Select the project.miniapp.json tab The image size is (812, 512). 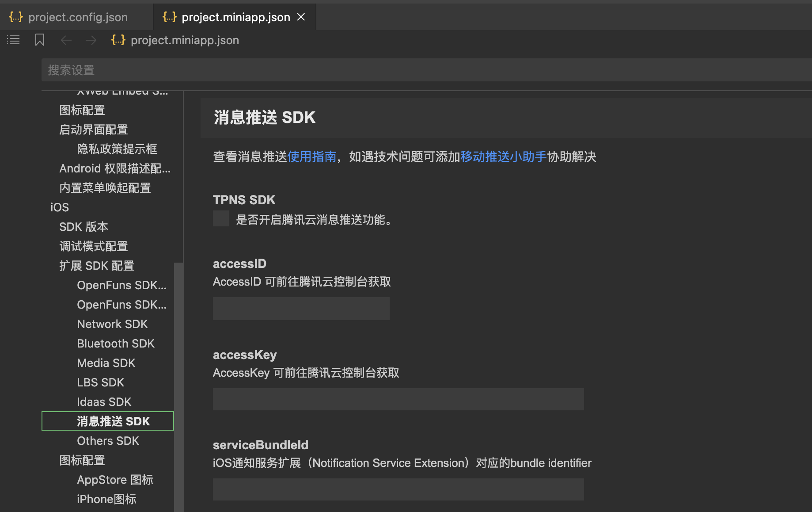tap(236, 17)
